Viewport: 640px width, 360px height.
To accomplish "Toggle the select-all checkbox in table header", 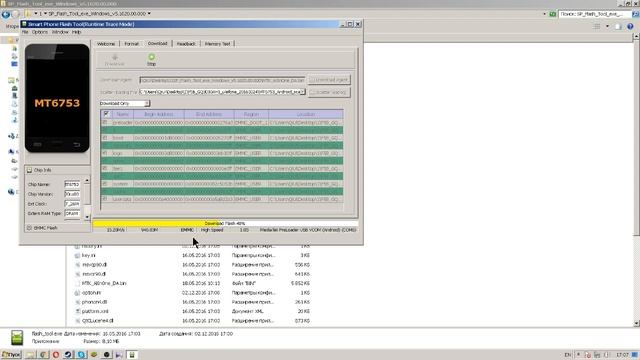I will click(x=106, y=114).
